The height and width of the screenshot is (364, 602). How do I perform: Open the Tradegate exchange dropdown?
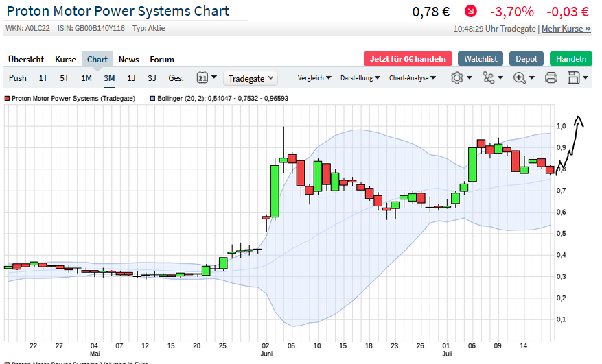point(251,78)
